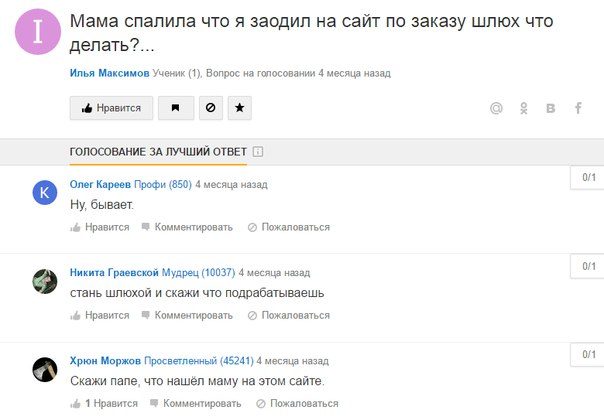Vote for Олег Кареев's answer via 0/1 counter

pyautogui.click(x=589, y=178)
